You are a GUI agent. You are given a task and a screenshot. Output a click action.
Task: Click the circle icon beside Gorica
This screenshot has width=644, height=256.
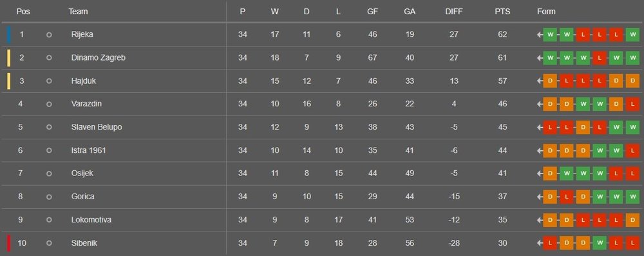coord(49,197)
